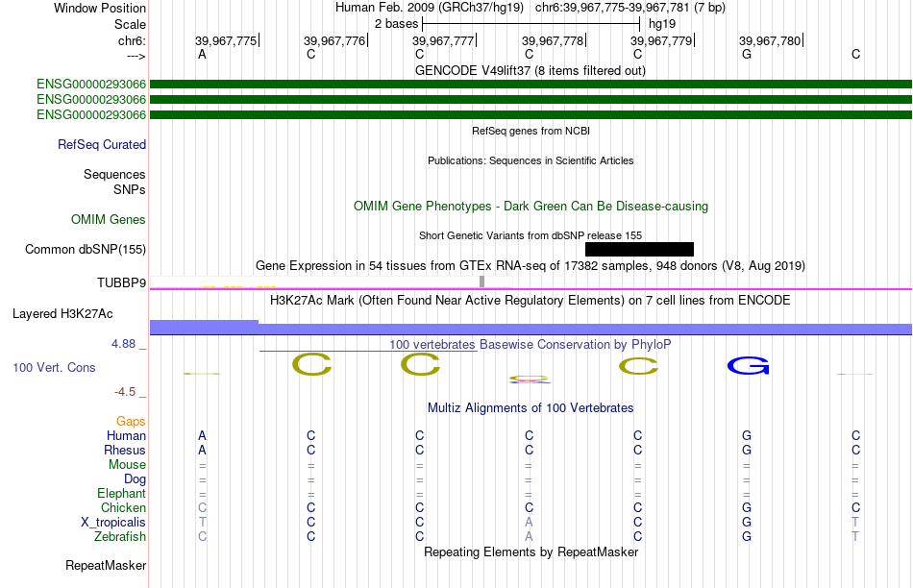913x588 pixels.
Task: Click the Chicken species label
Action: click(123, 507)
